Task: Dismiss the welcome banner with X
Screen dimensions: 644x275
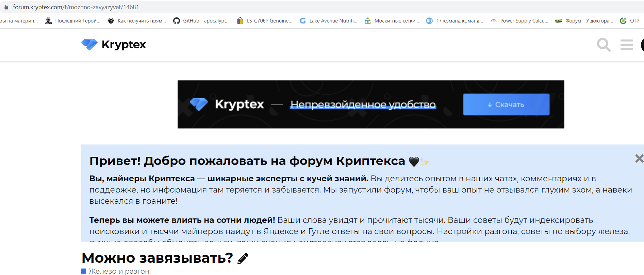Action: [639, 158]
